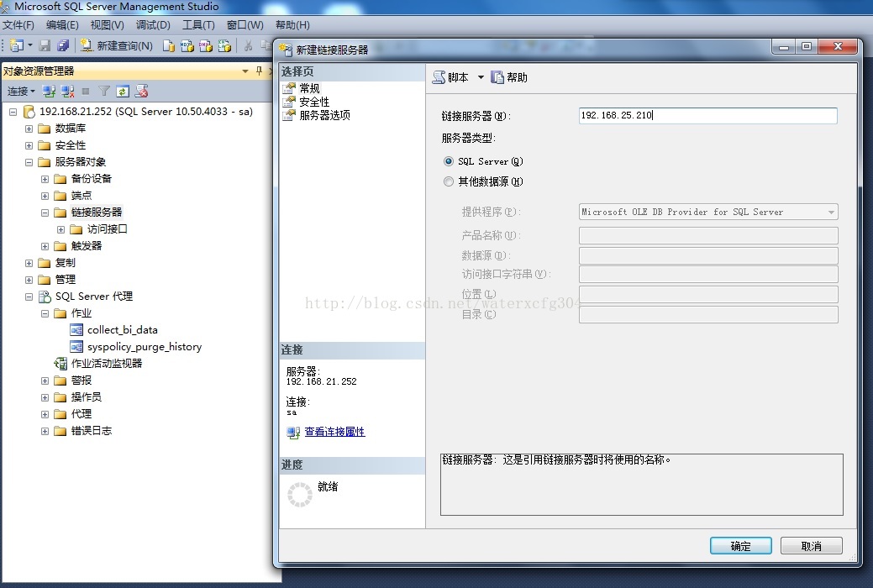Click 新建查询(N) in main toolbar

tap(117, 45)
